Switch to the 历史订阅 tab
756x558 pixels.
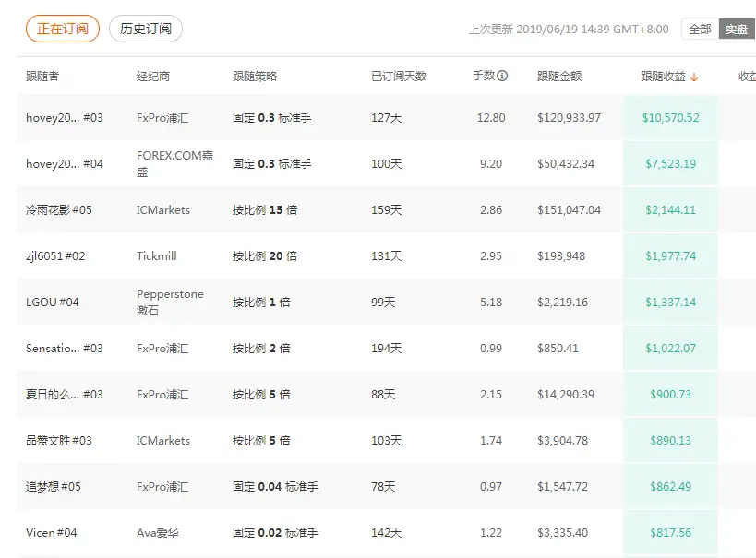pos(146,29)
